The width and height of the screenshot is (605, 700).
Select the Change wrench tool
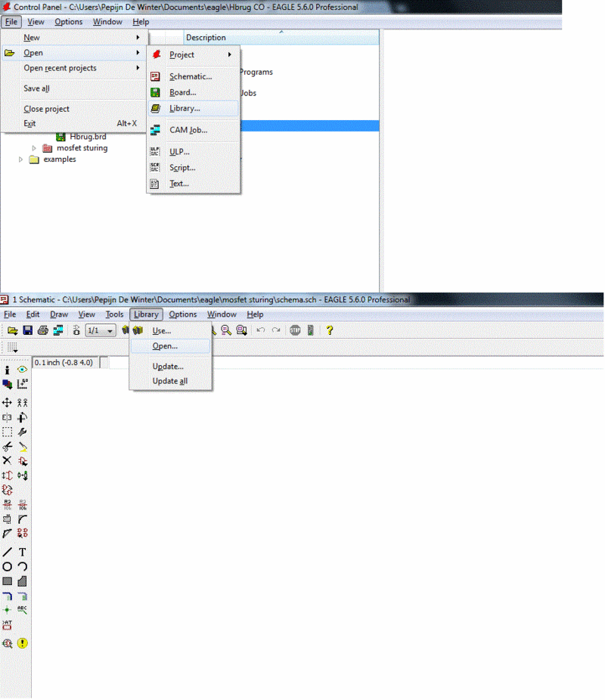[x=23, y=432]
